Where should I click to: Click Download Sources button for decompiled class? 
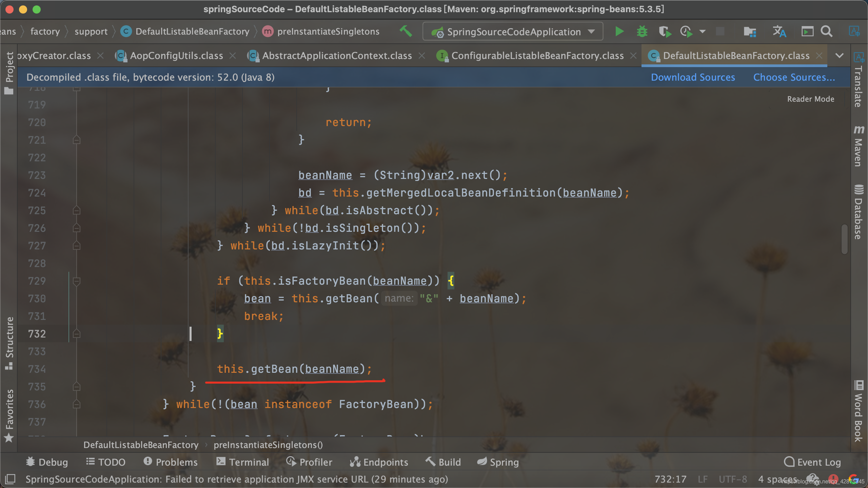[693, 78]
